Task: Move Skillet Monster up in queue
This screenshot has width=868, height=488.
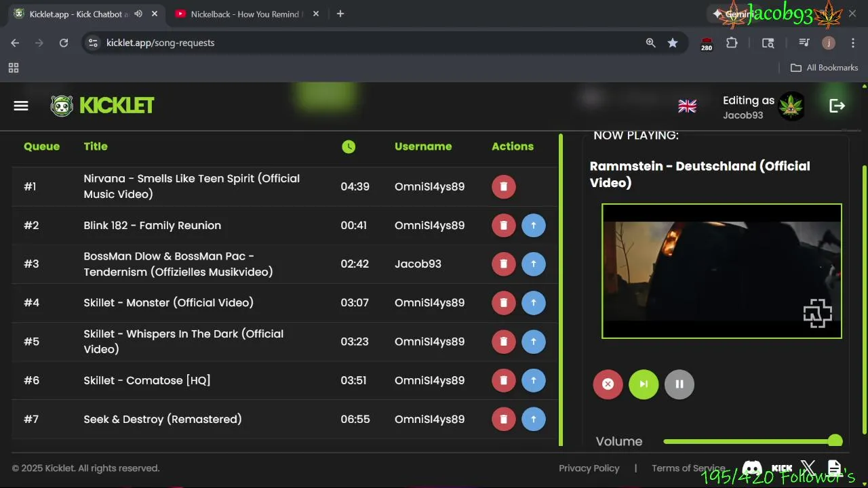Action: (534, 302)
